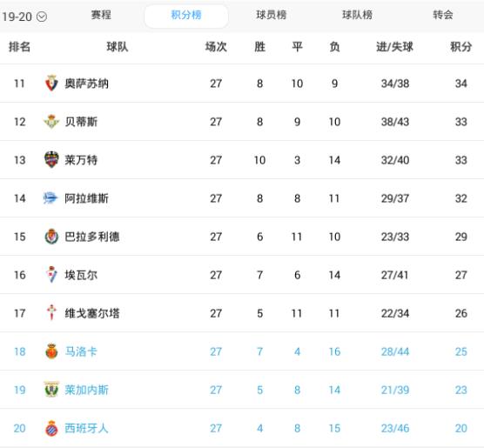Click the Celta Vigo (维戈塞尔塔) crest

point(51,312)
